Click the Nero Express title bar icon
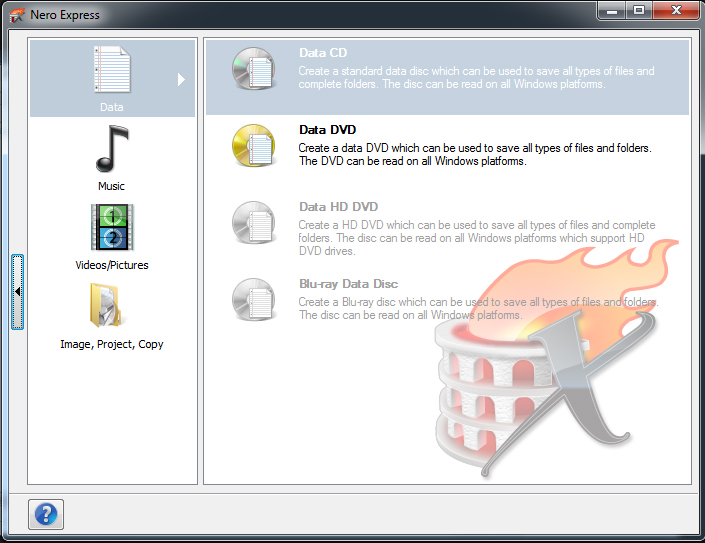Screen dimensions: 705x543 point(16,15)
